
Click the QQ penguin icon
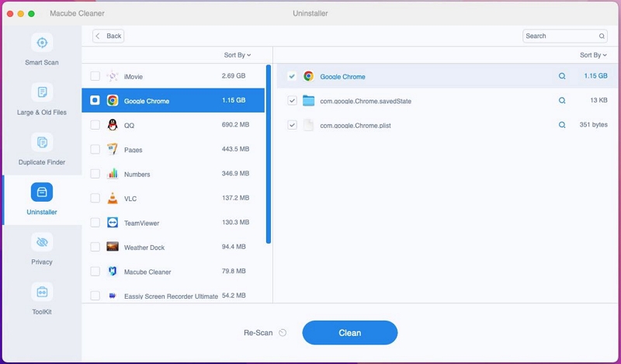point(113,125)
